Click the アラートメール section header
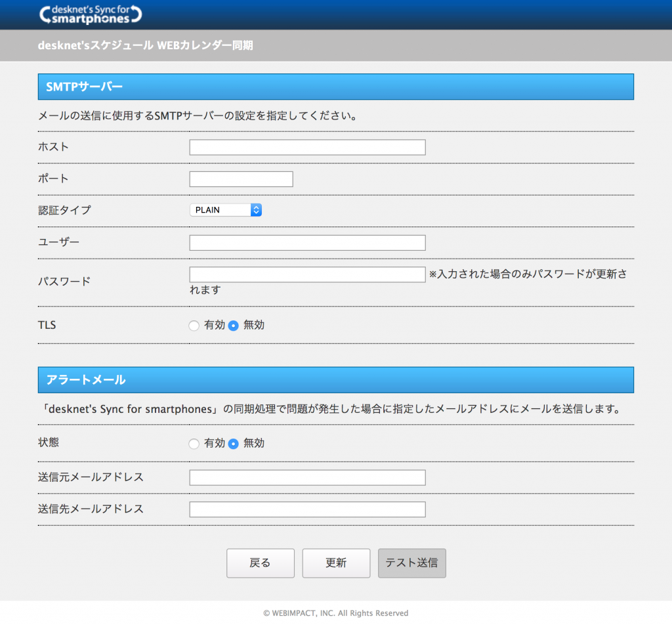Viewport: 672px width, 625px height. point(336,380)
